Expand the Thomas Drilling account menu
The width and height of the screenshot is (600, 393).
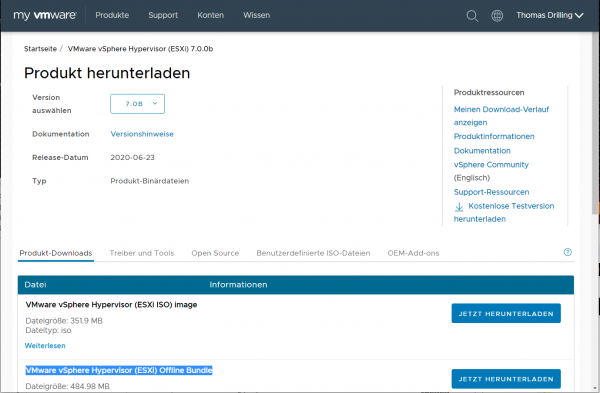pos(549,15)
